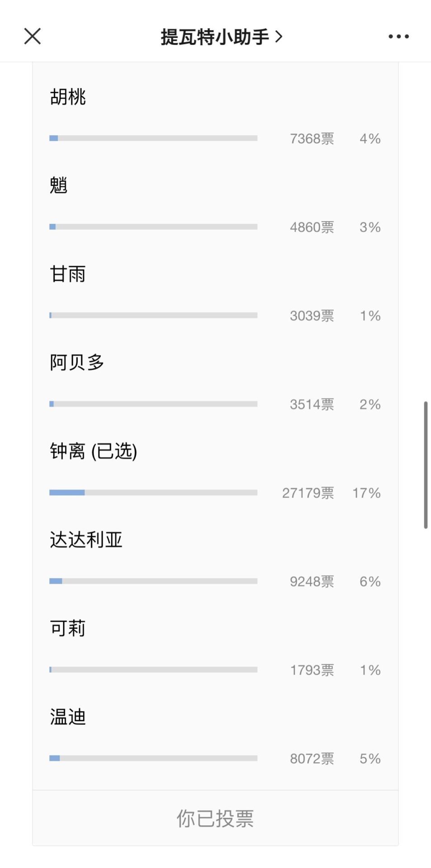Pick the 达达利亚 poll option
Viewport: 431px width, 868px height.
click(x=86, y=540)
